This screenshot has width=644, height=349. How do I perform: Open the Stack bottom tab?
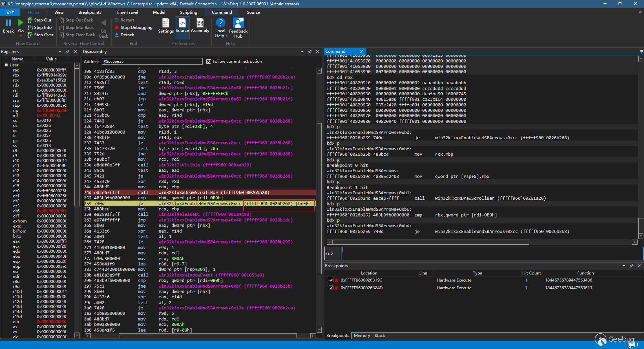pos(380,336)
